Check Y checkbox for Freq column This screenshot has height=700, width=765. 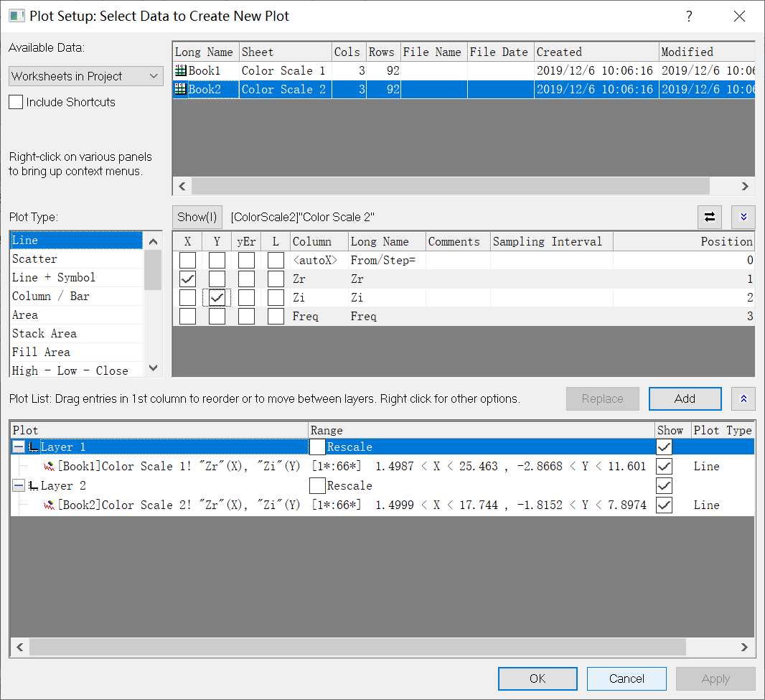[x=217, y=317]
